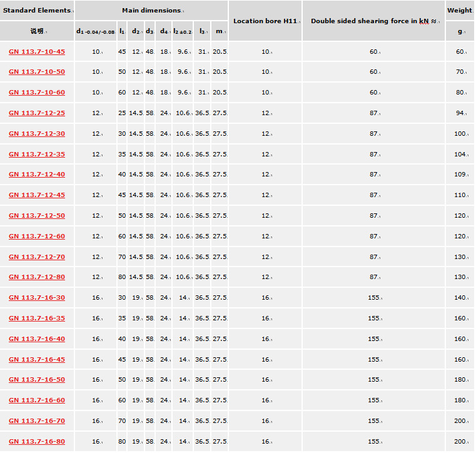The image size is (476, 453).
Task: Open the GN 113.7-10-45 product link
Action: point(36,51)
